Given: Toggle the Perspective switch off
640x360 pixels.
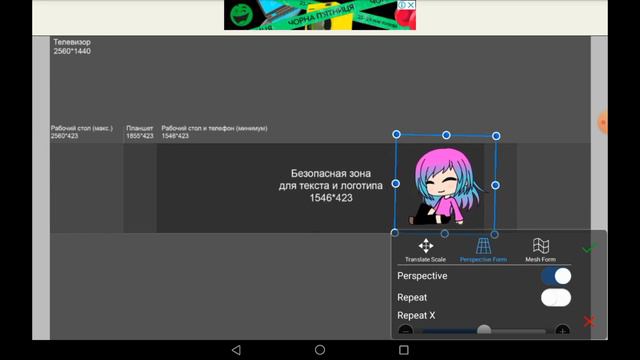Looking at the screenshot, I should pyautogui.click(x=556, y=276).
